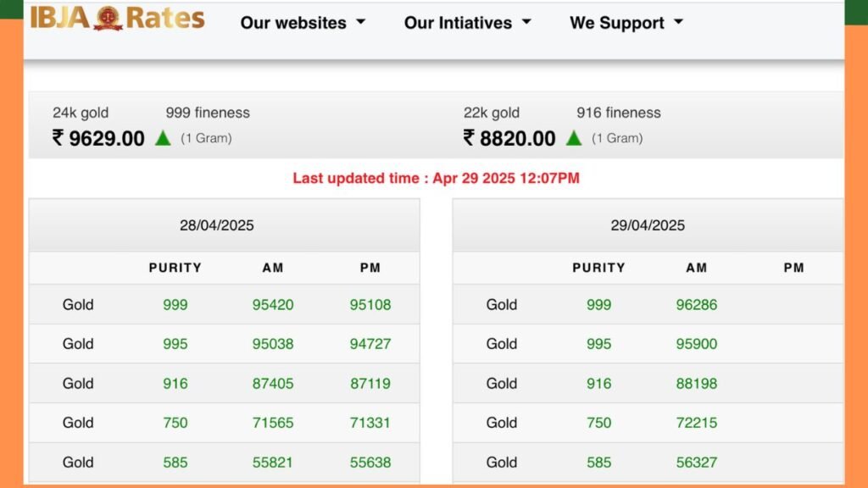Click purity 750 in the 29/04/2025 table
Viewport: 868px width, 488px height.
599,423
